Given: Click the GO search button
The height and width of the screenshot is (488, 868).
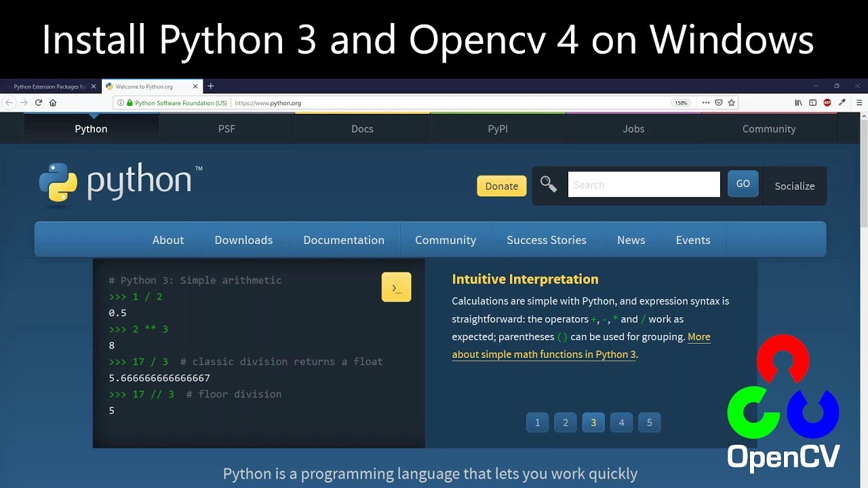Looking at the screenshot, I should tap(743, 184).
